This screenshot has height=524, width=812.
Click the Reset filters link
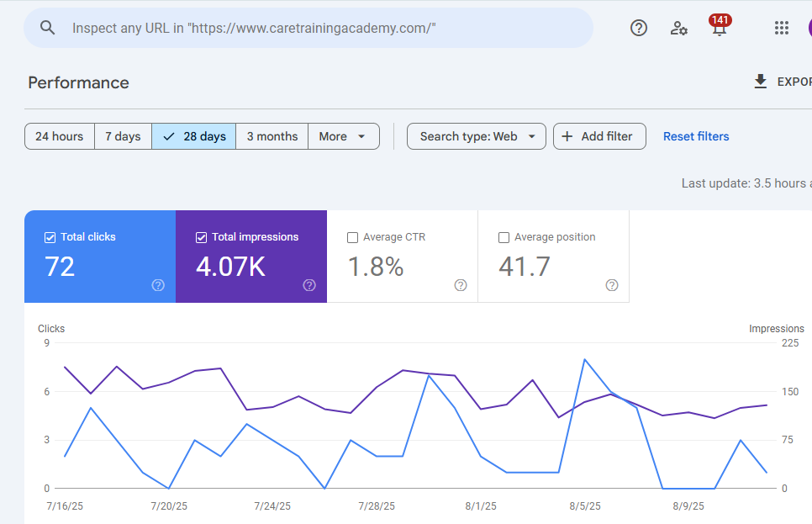[696, 136]
